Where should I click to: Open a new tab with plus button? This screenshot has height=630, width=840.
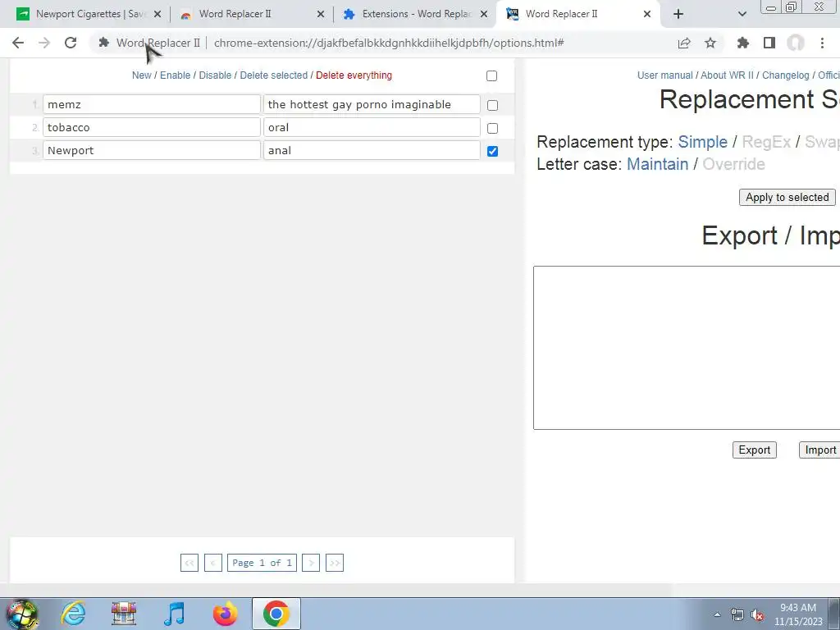tap(678, 14)
